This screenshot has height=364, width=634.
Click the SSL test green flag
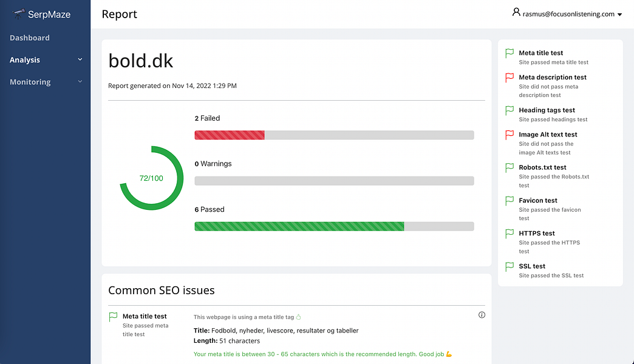[x=510, y=266]
